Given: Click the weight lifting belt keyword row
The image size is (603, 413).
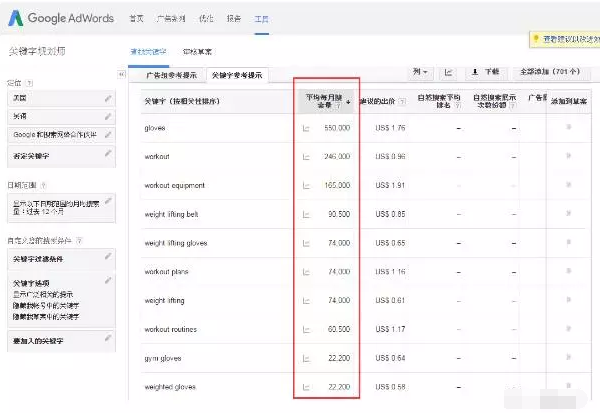Looking at the screenshot, I should [181, 214].
